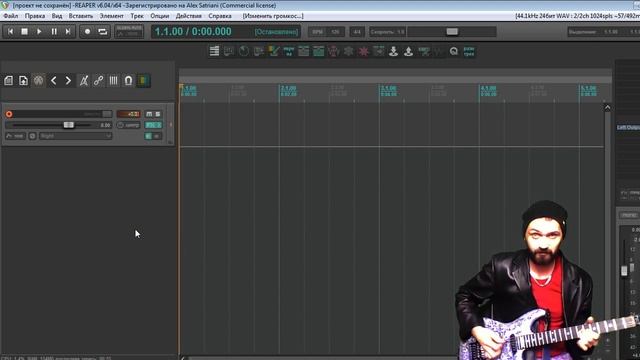Screen dimensions: 640x360
Task: Click arrange view scroll-up arrow
Action: coord(607,107)
